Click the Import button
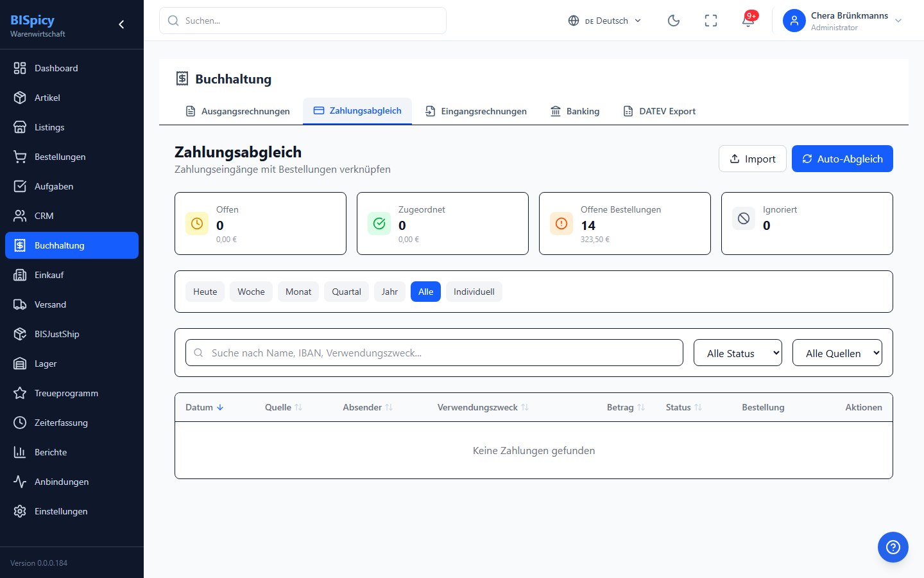924x578 pixels. pyautogui.click(x=753, y=159)
